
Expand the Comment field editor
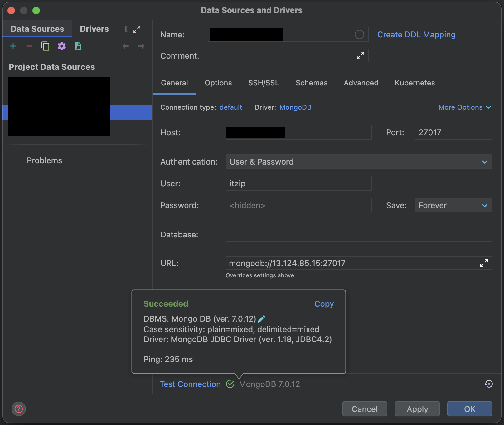point(361,56)
